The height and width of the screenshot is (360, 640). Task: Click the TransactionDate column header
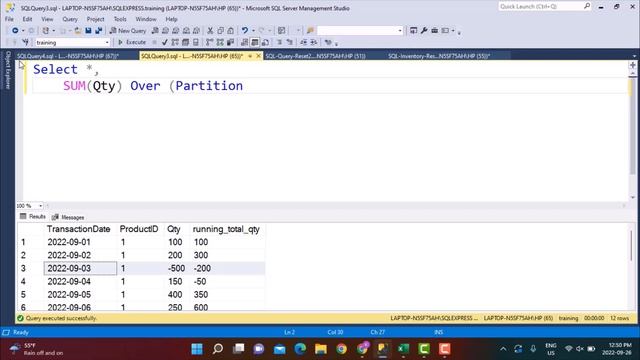coord(79,229)
